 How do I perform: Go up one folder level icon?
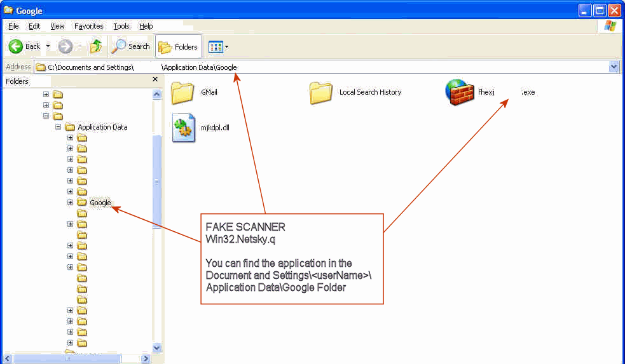click(96, 46)
